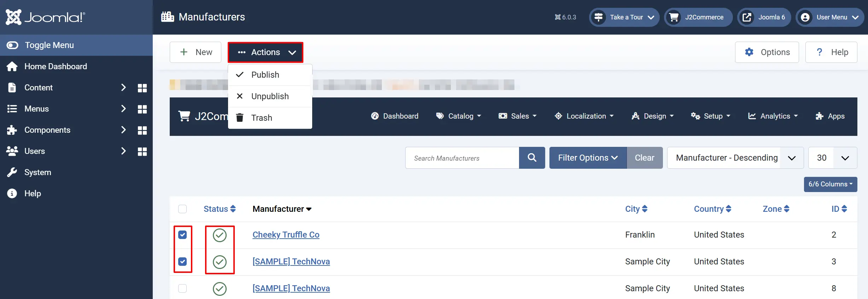Screen dimensions: 868x299
Task: Open the Options settings button
Action: click(767, 52)
